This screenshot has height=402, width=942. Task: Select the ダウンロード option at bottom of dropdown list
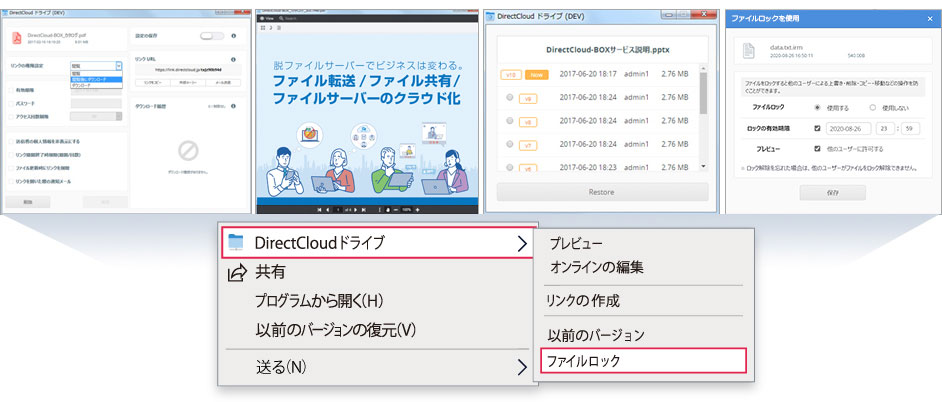pyautogui.click(x=96, y=86)
